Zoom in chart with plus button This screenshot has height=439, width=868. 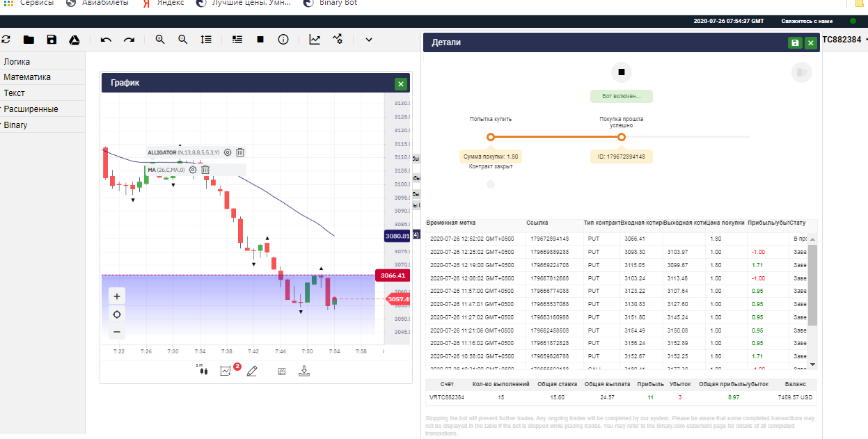pyautogui.click(x=117, y=296)
